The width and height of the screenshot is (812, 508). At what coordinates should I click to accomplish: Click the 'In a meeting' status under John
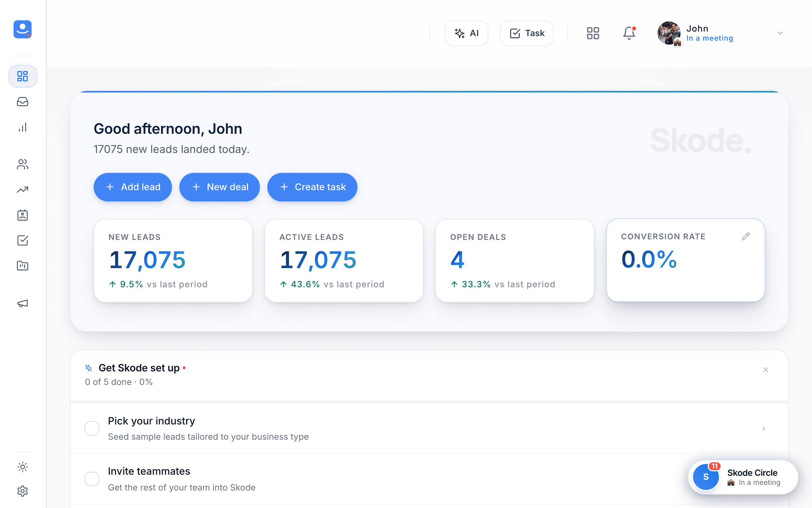[x=710, y=38]
